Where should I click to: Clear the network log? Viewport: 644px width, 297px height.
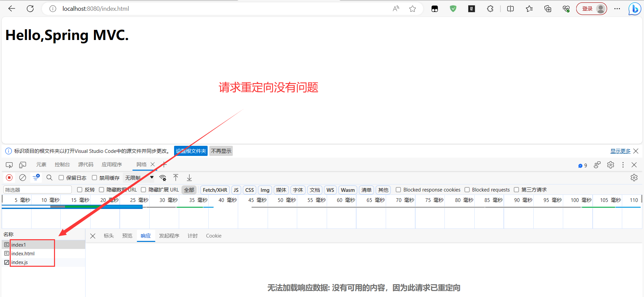[x=22, y=178]
